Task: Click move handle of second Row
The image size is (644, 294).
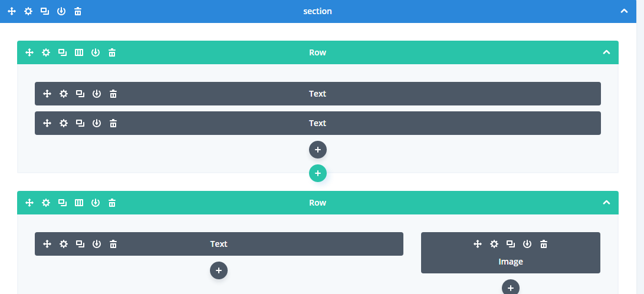Action: 29,203
